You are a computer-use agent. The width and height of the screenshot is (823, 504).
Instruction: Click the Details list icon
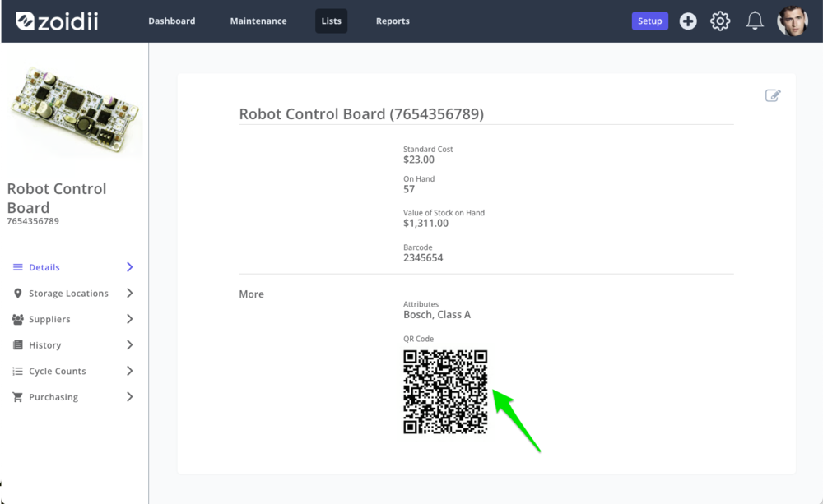pyautogui.click(x=18, y=267)
